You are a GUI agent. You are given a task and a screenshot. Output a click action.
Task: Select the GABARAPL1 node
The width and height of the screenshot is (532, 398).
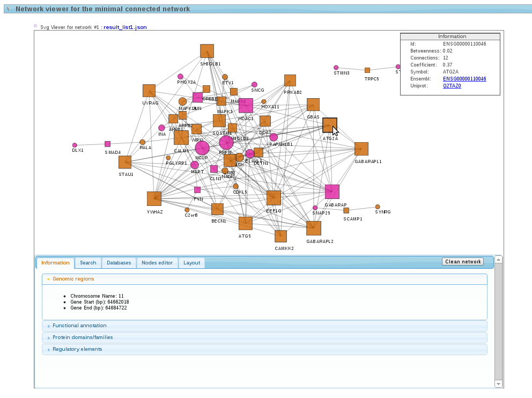(x=361, y=149)
